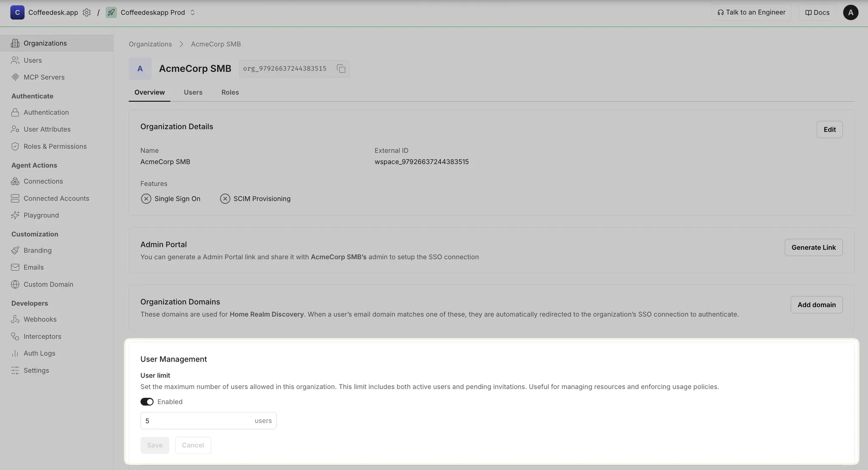Open MCP Servers in sidebar
868x470 pixels.
pyautogui.click(x=44, y=77)
